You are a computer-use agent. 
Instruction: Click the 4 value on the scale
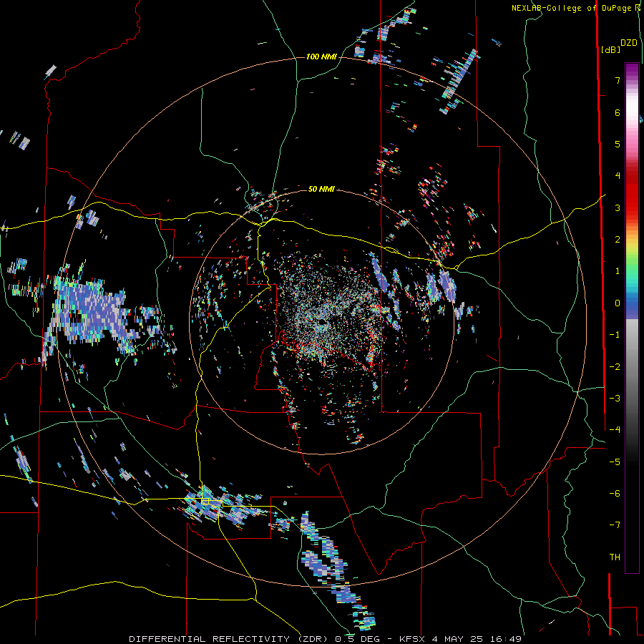click(618, 176)
